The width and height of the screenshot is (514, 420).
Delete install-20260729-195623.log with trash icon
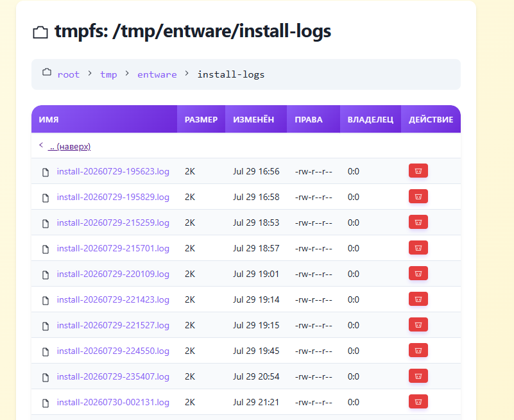pos(418,171)
